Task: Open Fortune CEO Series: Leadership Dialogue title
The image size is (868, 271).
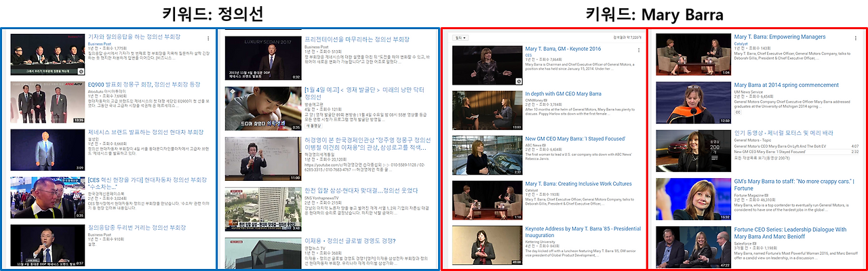Action: pyautogui.click(x=791, y=233)
